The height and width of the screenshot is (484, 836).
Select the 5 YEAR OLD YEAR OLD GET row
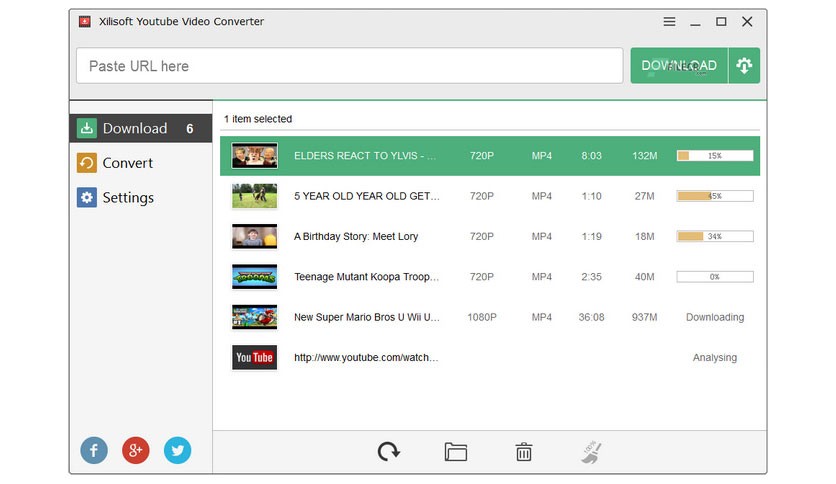pos(490,196)
